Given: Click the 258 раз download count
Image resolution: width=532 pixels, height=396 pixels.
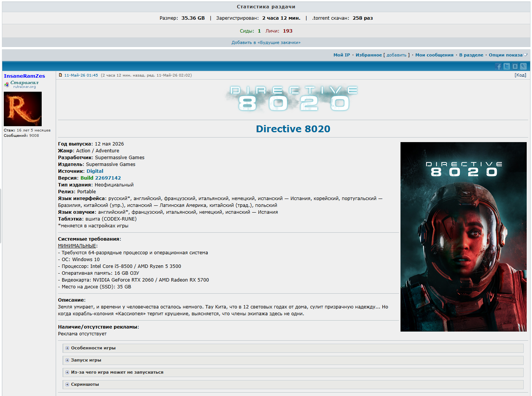Looking at the screenshot, I should click(363, 18).
